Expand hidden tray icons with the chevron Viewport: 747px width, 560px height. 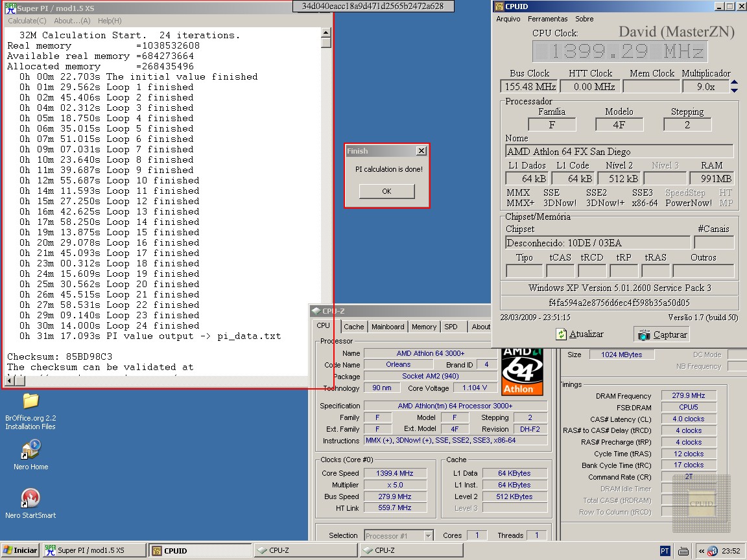701,551
